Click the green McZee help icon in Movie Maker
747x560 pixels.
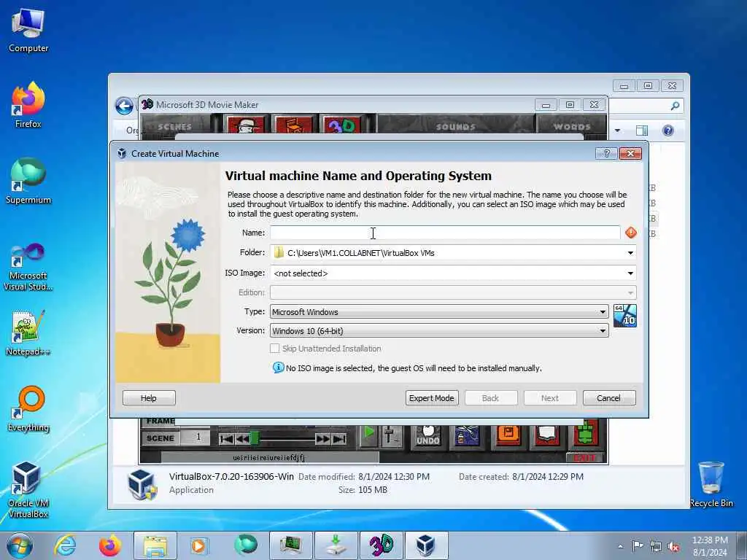[586, 432]
